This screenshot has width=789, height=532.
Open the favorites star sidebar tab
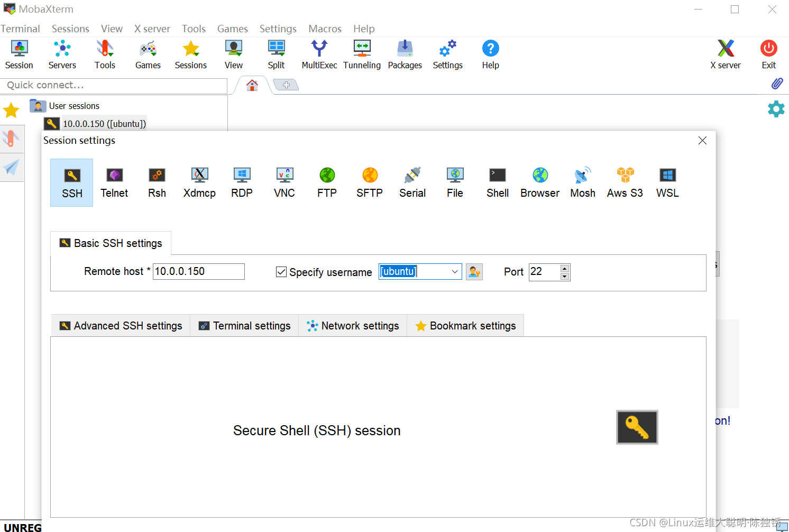coord(11,111)
